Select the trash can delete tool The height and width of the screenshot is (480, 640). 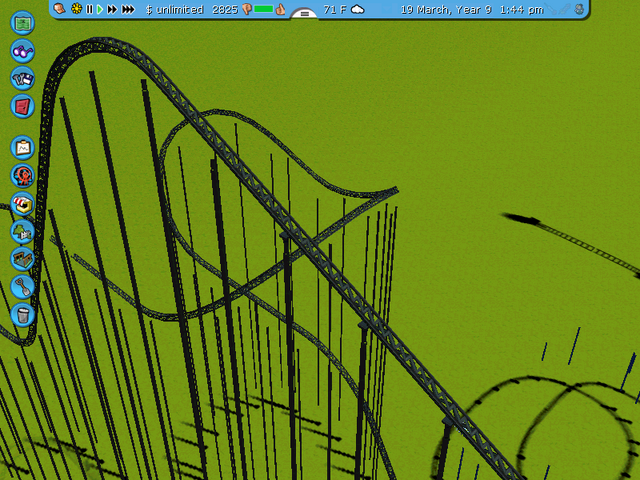[22, 315]
